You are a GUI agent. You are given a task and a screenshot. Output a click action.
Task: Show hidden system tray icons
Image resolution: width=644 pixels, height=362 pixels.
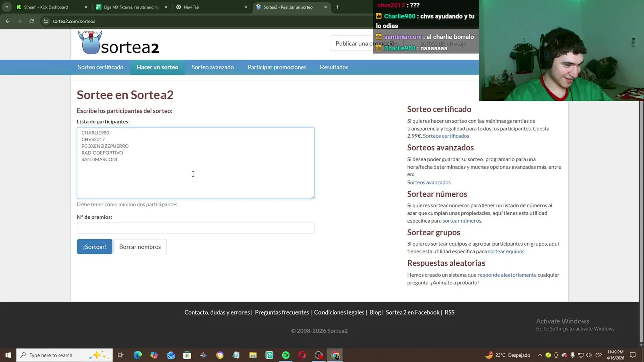tap(540, 355)
